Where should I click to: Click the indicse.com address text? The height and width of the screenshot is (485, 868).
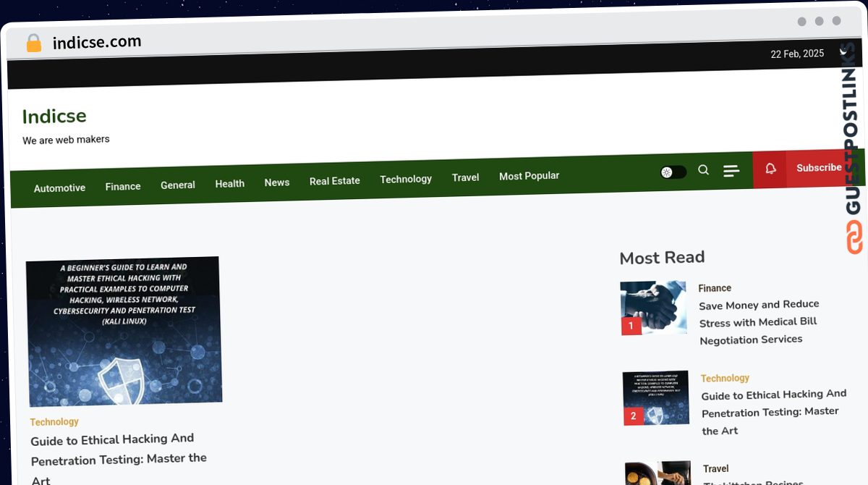tap(97, 42)
